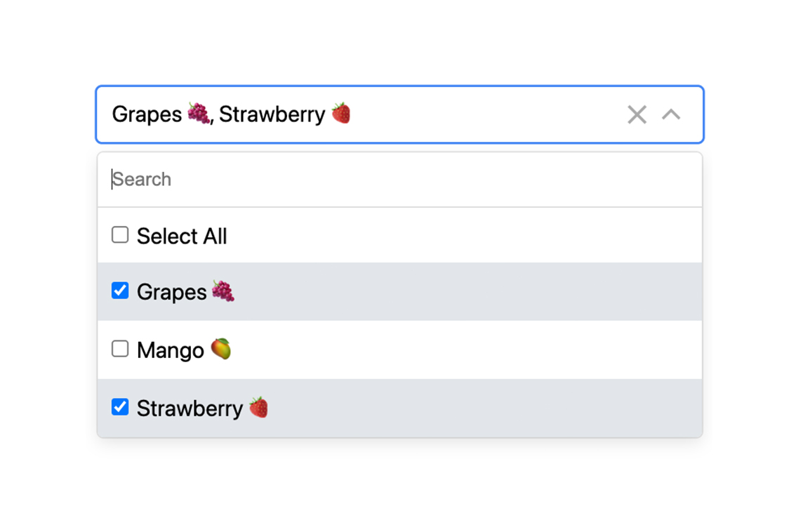Select the Select All entry in the list
This screenshot has width=803, height=532.
[x=182, y=236]
